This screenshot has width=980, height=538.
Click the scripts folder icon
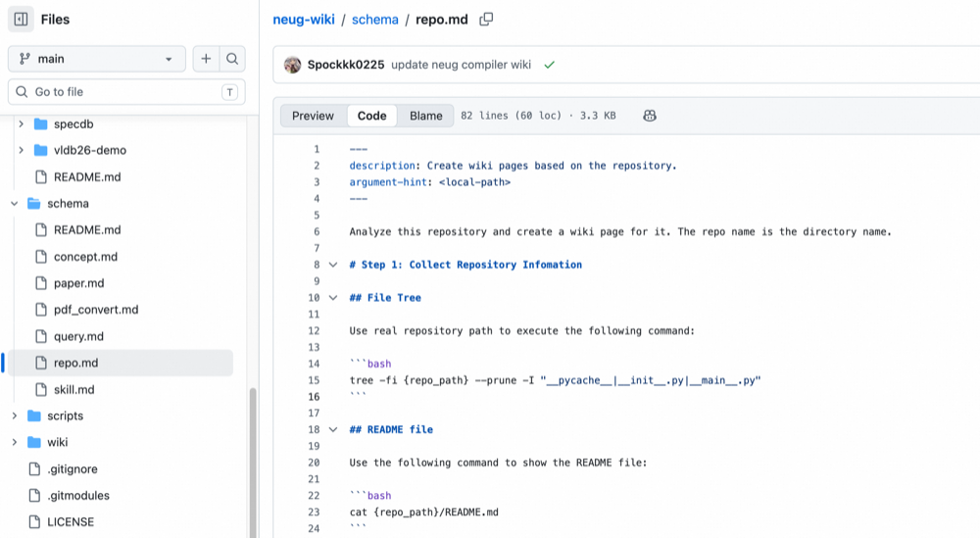click(34, 416)
